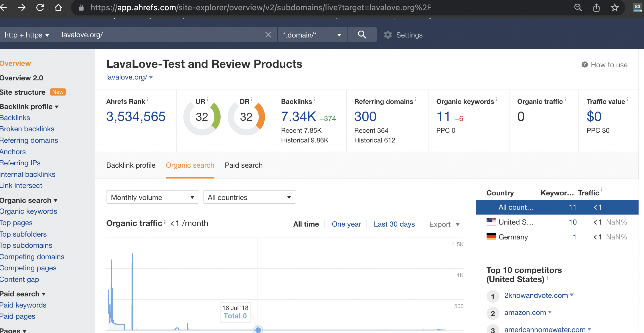Switch to the Paid search tab
This screenshot has height=333, width=644.
244,165
